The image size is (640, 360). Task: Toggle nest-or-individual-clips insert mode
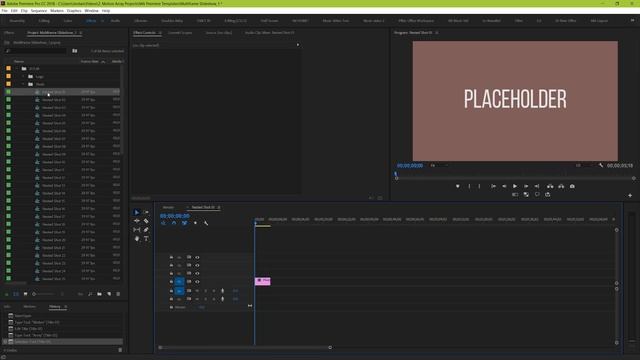(164, 223)
